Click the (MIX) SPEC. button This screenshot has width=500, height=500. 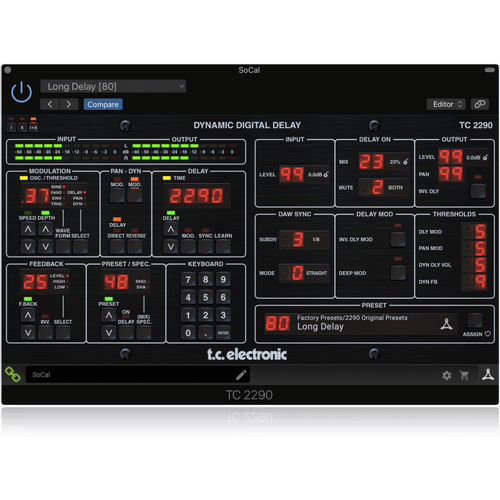(x=144, y=332)
